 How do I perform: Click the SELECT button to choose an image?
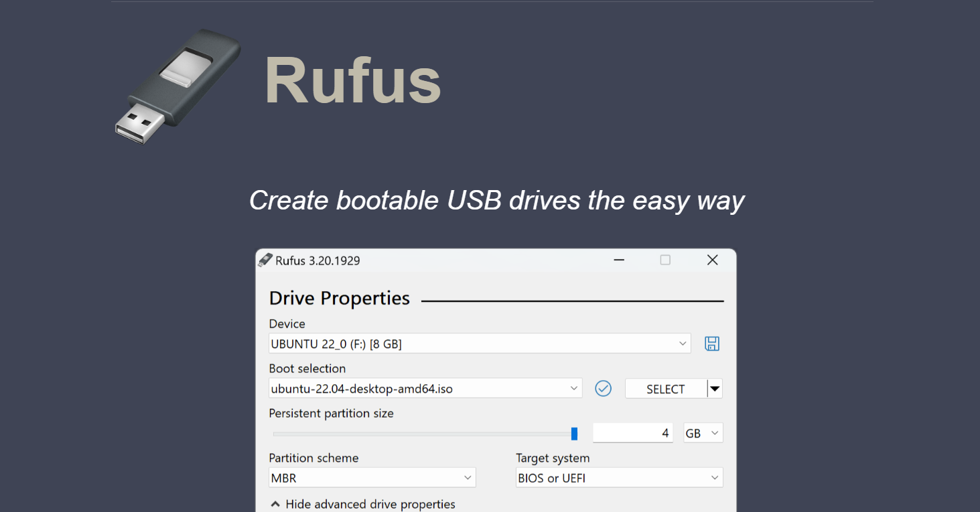(x=667, y=388)
